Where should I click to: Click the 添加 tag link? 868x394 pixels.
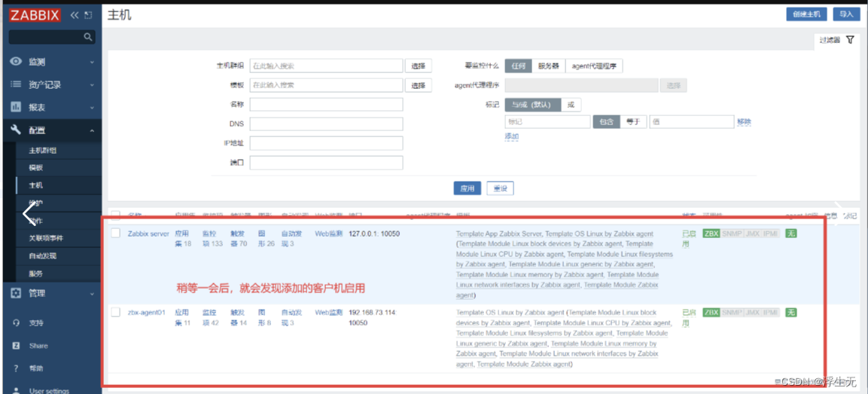[511, 136]
